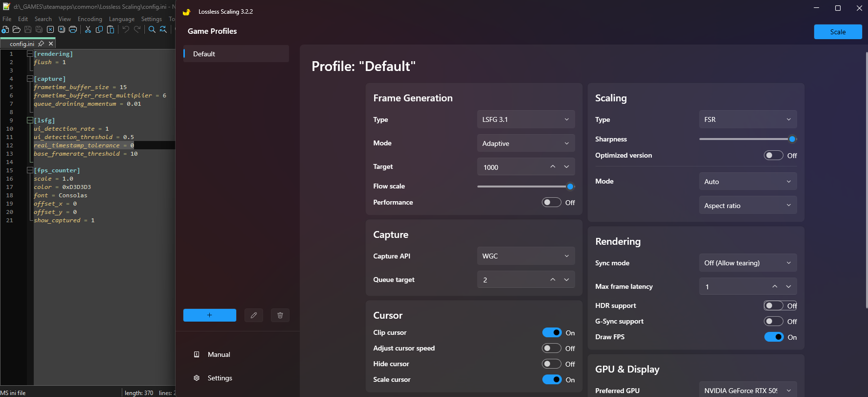Decrease Max frame latency
Viewport: 868px width, 397px height.
pos(789,286)
